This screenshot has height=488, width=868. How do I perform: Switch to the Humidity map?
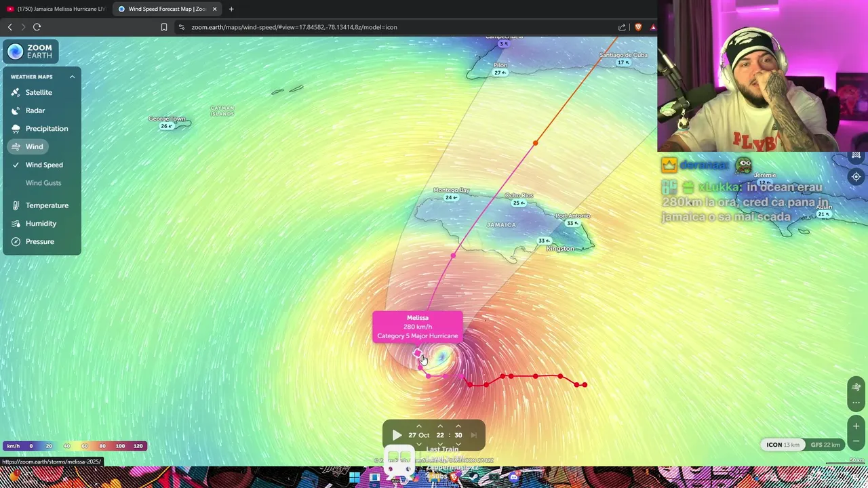tap(41, 224)
